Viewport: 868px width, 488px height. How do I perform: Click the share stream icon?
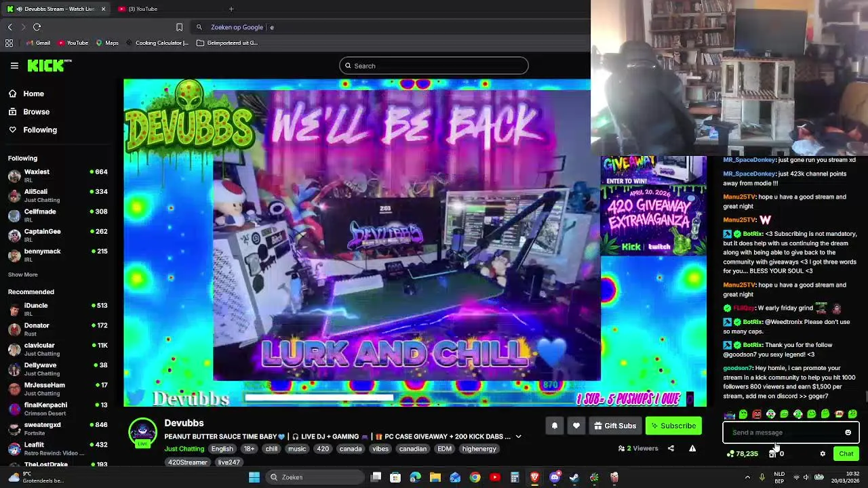click(671, 448)
